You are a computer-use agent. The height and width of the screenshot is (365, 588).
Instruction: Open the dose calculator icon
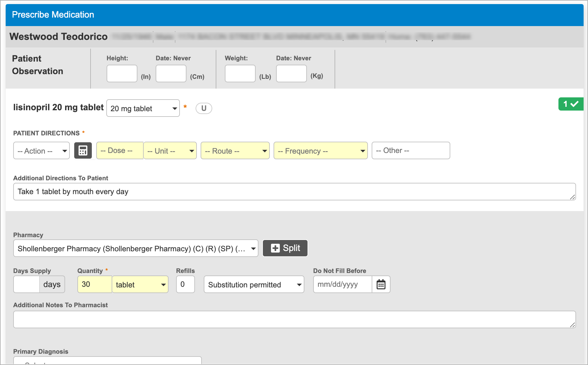pos(83,151)
